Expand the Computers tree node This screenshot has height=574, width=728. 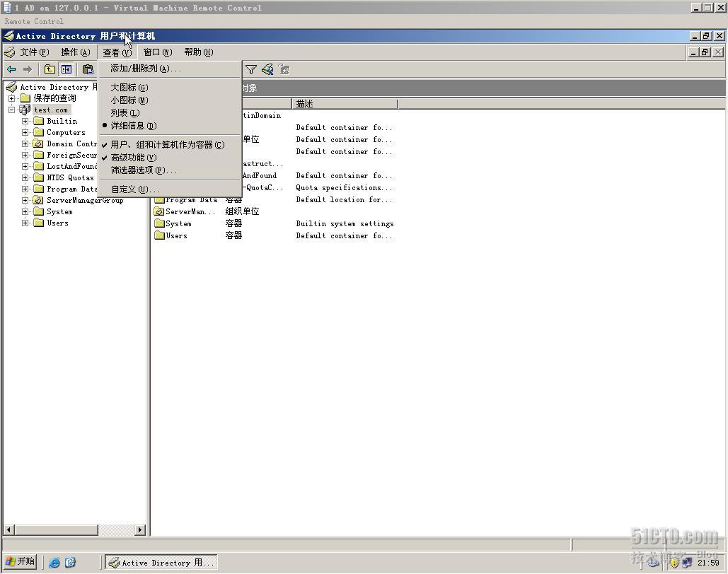click(25, 133)
